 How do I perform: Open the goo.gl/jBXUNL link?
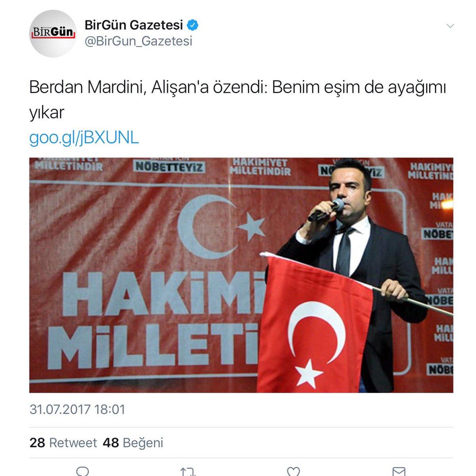pyautogui.click(x=84, y=138)
